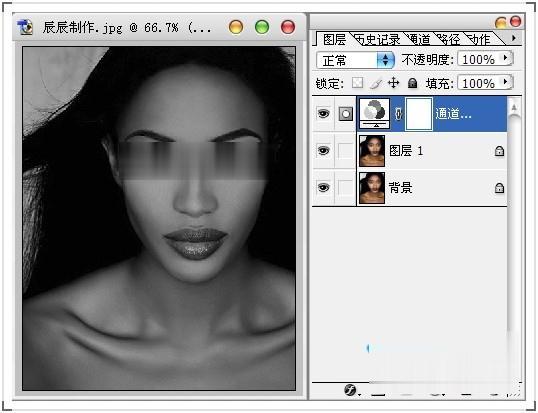Switch to the 历史记录 tab

(378, 40)
